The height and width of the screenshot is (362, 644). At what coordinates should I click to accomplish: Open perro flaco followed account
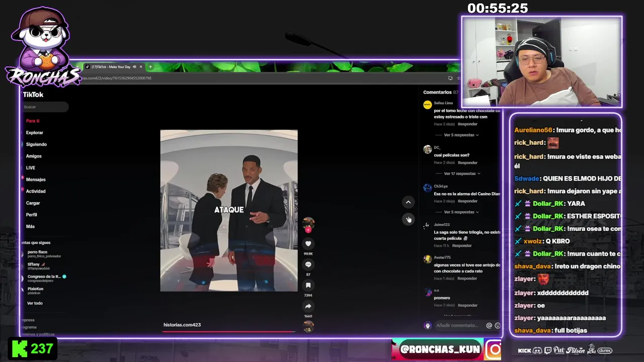pyautogui.click(x=44, y=254)
